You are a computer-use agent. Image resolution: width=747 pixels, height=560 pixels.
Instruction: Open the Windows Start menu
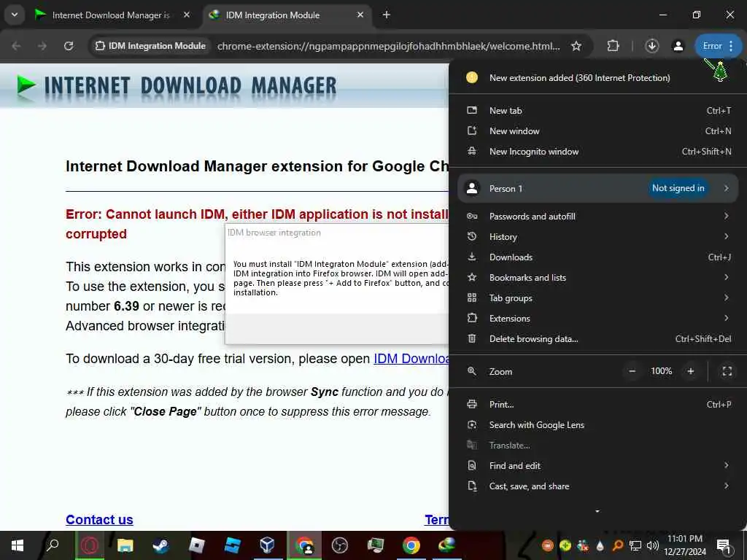point(18,545)
